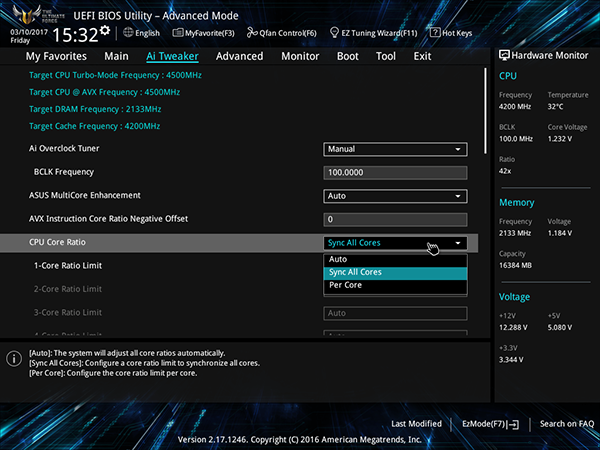Image resolution: width=600 pixels, height=450 pixels.
Task: Click the 3.344 V reading
Action: (x=511, y=360)
